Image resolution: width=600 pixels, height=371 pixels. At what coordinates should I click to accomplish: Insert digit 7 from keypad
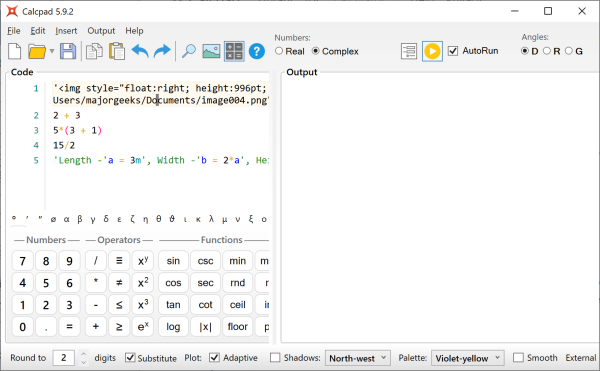23,261
